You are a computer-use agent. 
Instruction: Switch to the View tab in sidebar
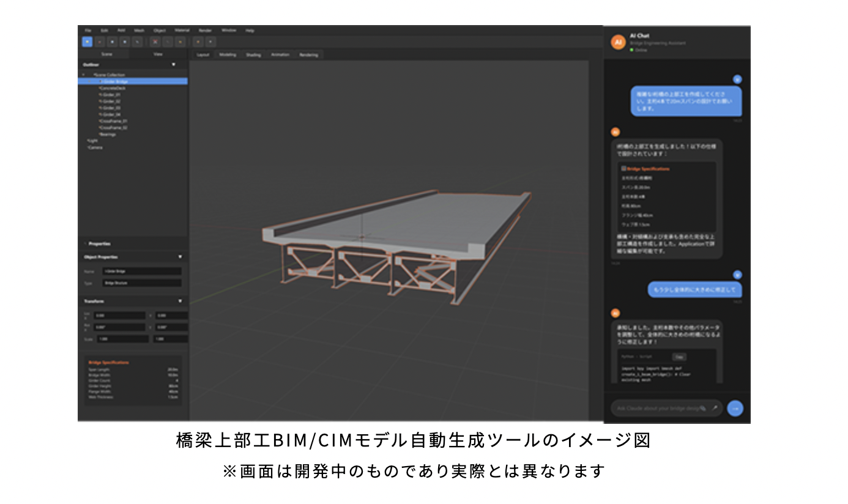[x=157, y=54]
